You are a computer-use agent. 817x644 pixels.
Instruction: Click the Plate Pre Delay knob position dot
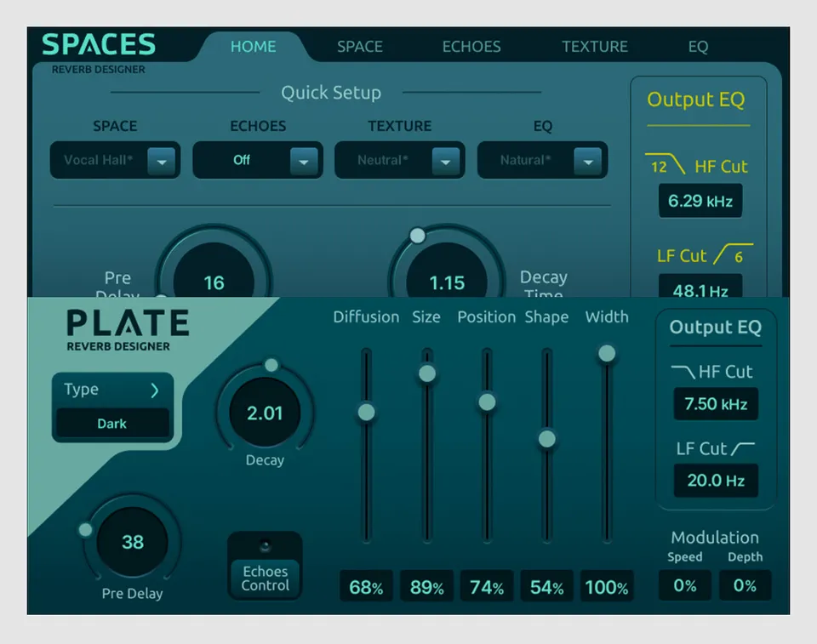(x=85, y=530)
